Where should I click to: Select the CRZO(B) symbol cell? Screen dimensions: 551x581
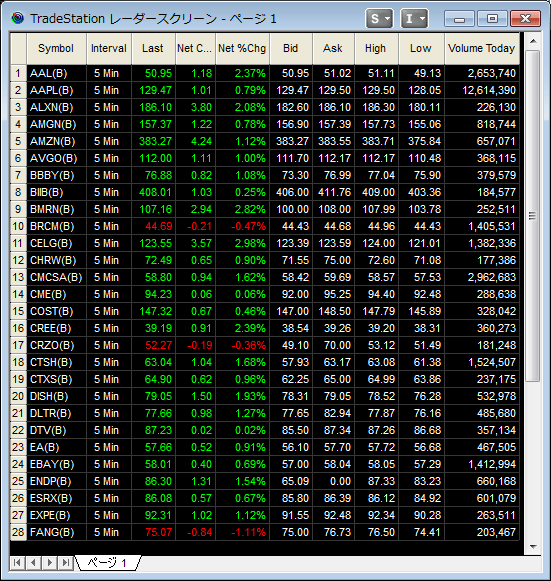click(56, 345)
